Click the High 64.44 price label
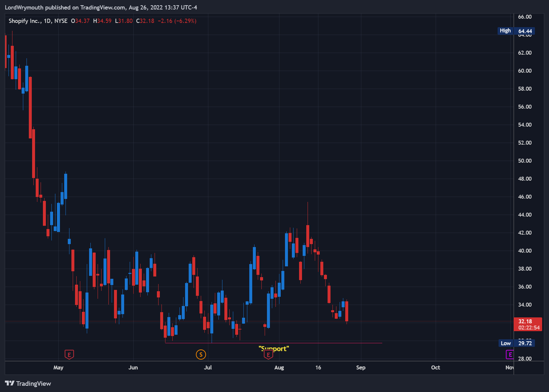 pyautogui.click(x=516, y=31)
